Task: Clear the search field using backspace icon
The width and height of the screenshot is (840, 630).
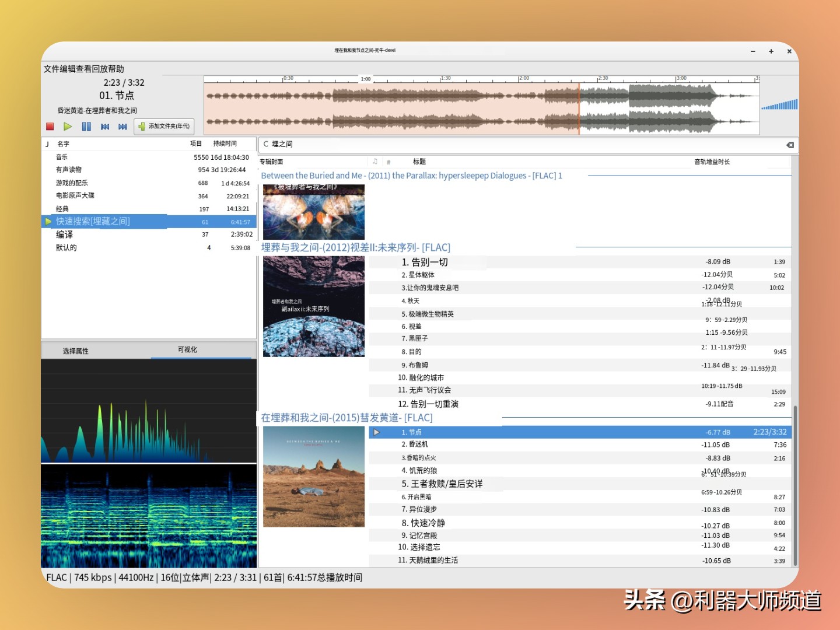Action: pyautogui.click(x=790, y=145)
